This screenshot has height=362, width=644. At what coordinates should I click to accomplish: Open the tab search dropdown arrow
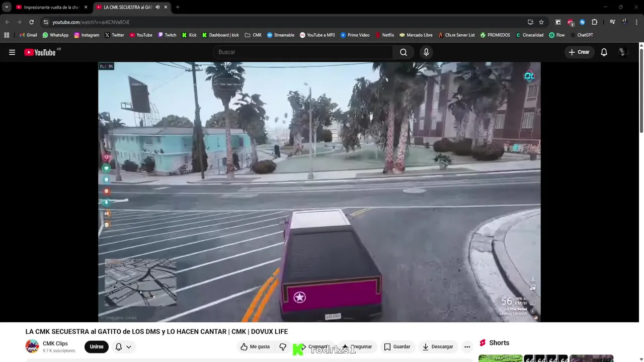coord(7,7)
